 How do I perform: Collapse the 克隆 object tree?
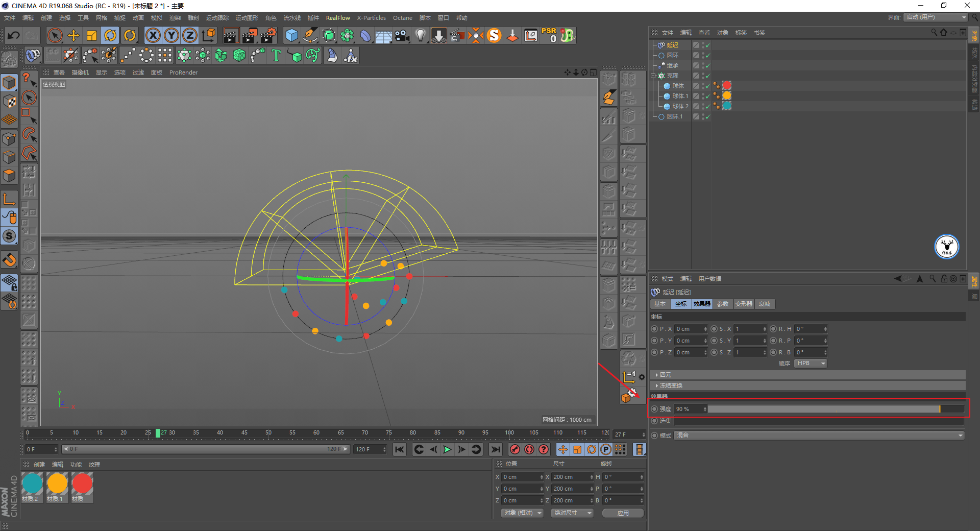[653, 76]
